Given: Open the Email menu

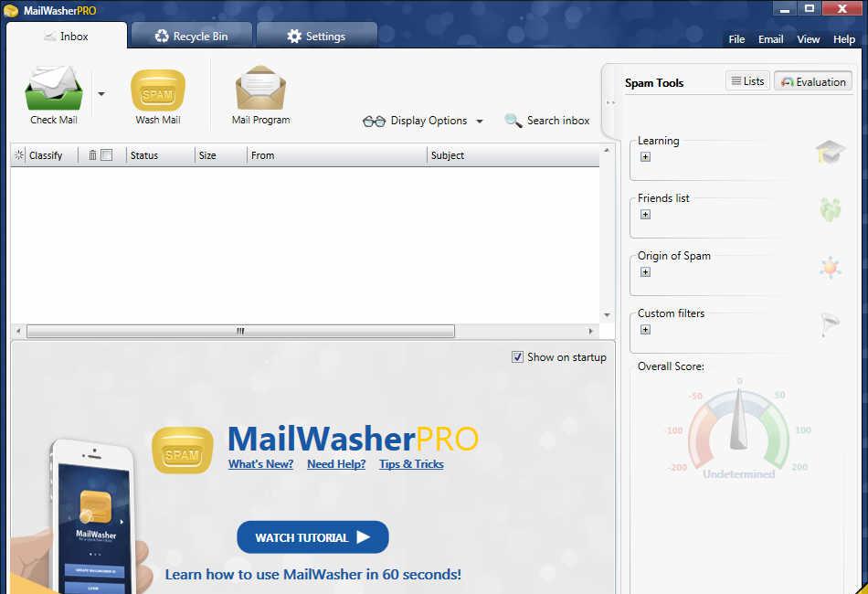Looking at the screenshot, I should [770, 39].
